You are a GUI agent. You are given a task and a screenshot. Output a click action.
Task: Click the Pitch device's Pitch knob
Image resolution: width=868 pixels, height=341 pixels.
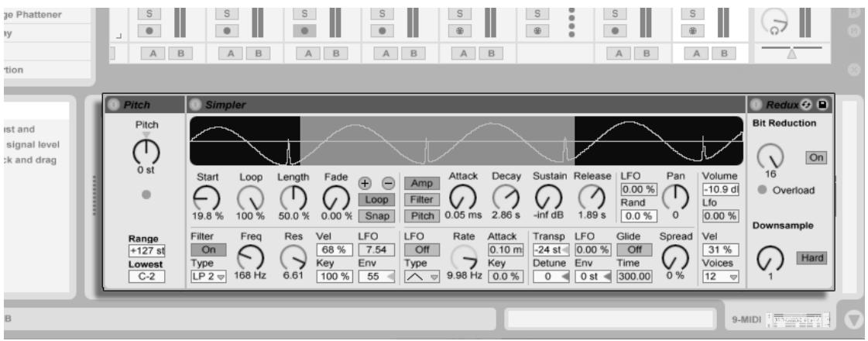146,152
